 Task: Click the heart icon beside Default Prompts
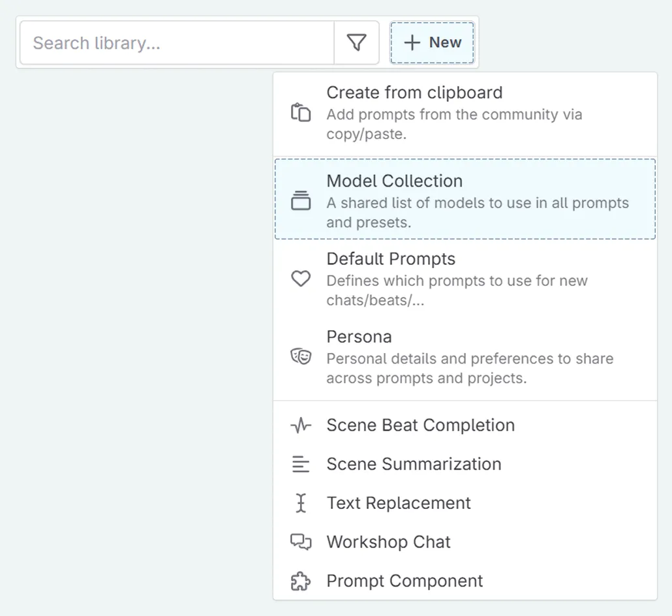point(300,279)
